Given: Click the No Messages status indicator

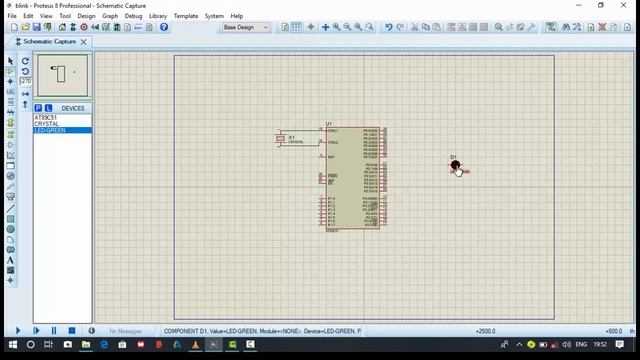Looking at the screenshot, I should point(125,331).
